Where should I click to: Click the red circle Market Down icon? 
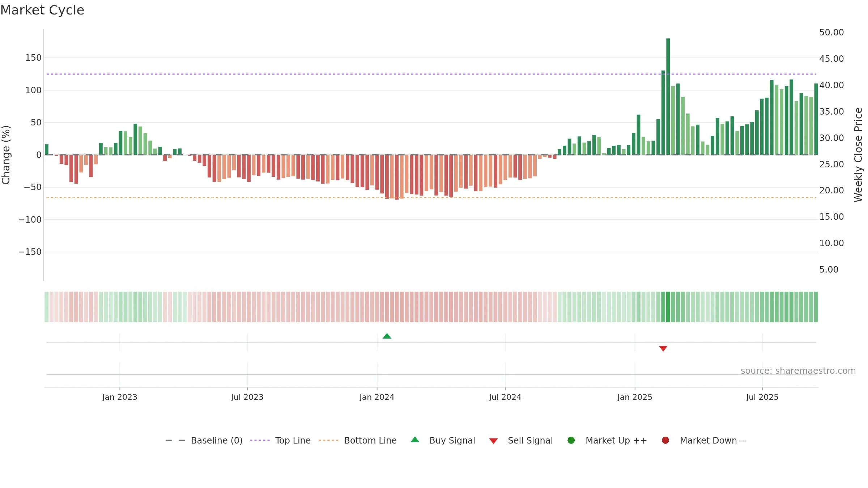click(x=665, y=440)
